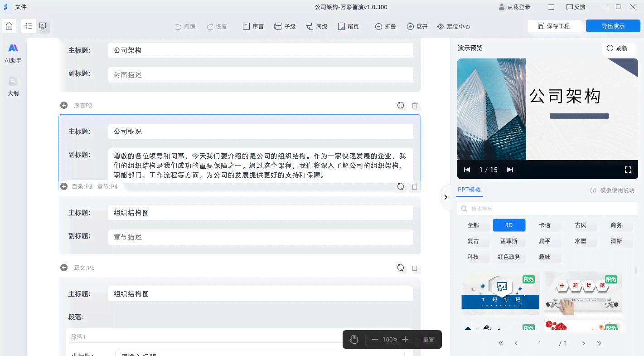Filter templates by 清新
The image size is (644, 356).
[616, 241]
